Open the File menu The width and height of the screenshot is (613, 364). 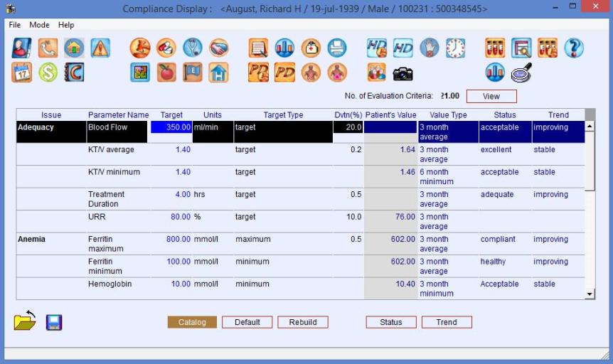pyautogui.click(x=14, y=25)
